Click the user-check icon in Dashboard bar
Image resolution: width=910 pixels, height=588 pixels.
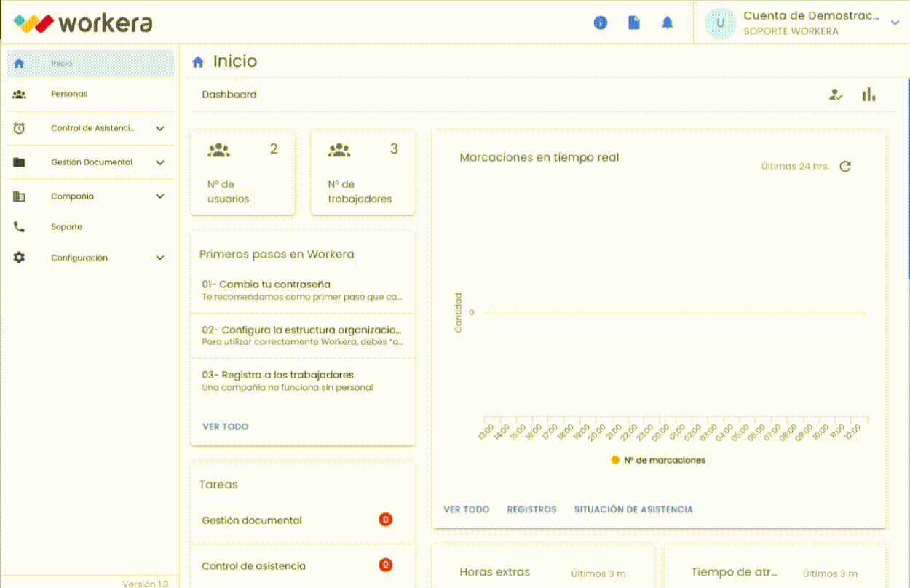[836, 95]
